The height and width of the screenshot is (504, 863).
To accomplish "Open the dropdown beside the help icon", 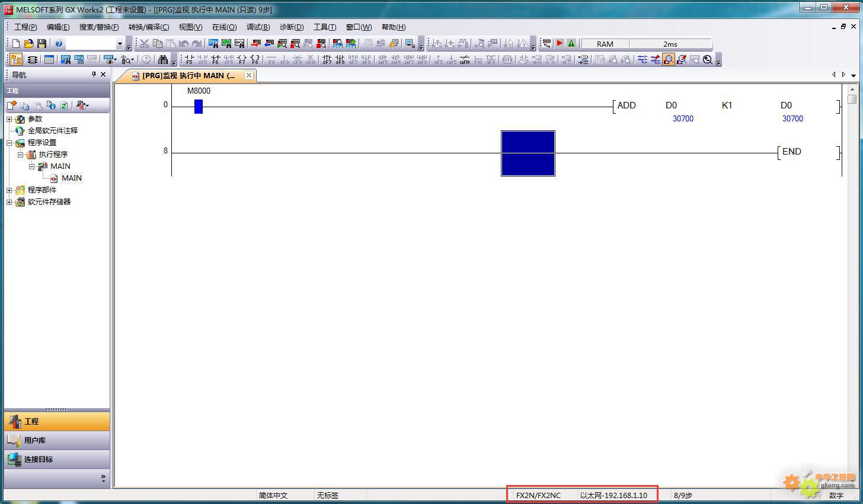I will click(x=119, y=44).
